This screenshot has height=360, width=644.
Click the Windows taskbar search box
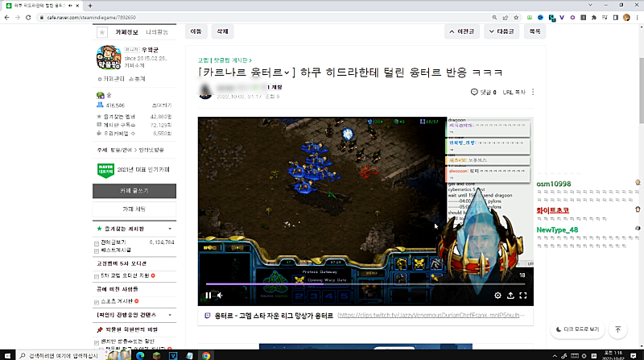point(61,355)
